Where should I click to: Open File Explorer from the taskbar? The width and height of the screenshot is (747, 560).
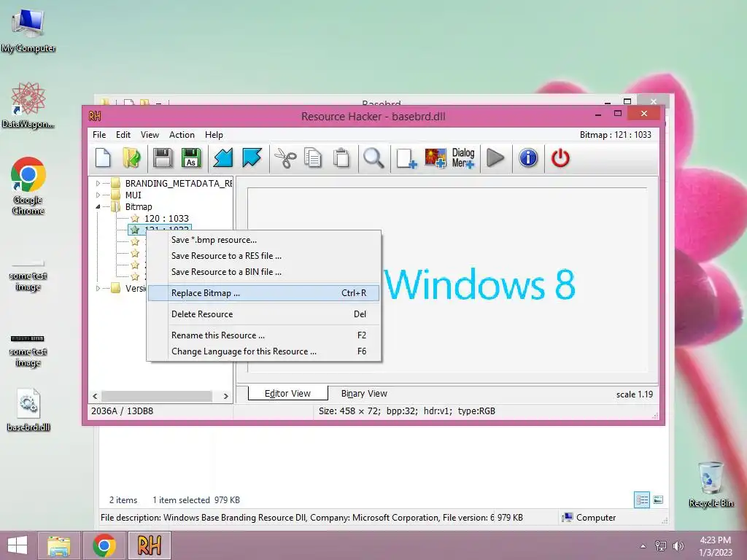click(59, 545)
